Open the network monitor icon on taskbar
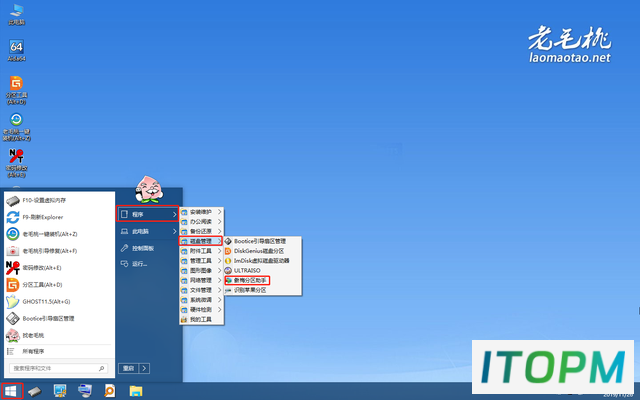The image size is (640, 400). (x=60, y=391)
